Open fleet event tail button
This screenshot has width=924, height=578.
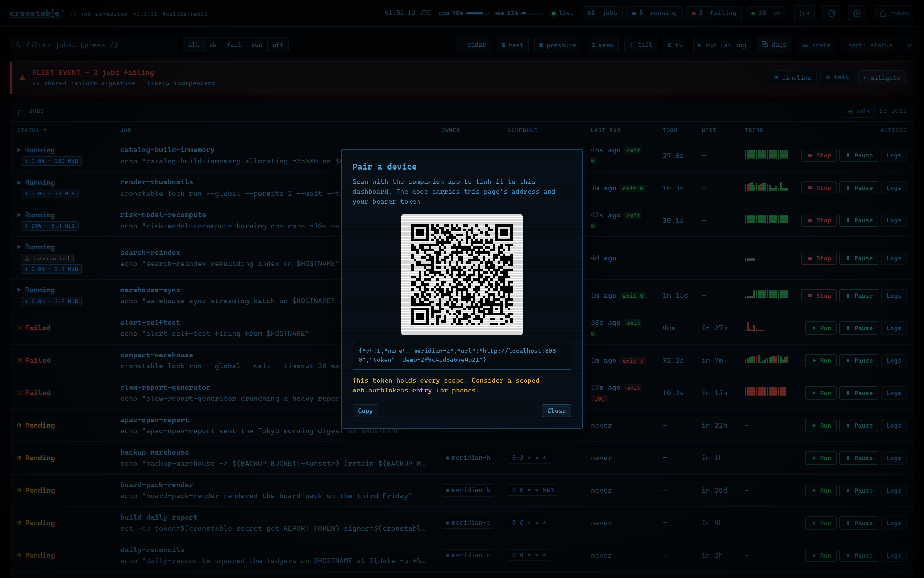coord(837,78)
